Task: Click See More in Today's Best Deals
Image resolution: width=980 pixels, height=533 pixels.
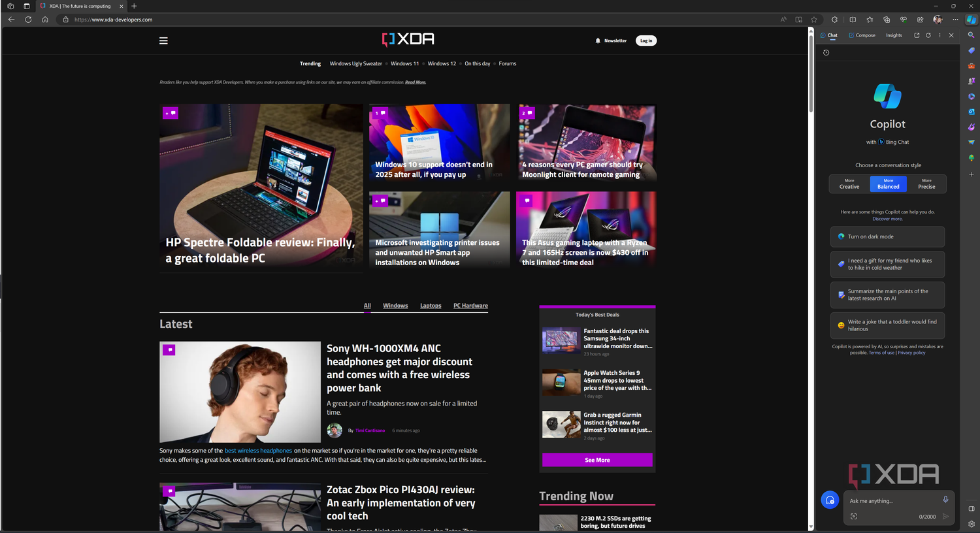Action: [x=597, y=460]
